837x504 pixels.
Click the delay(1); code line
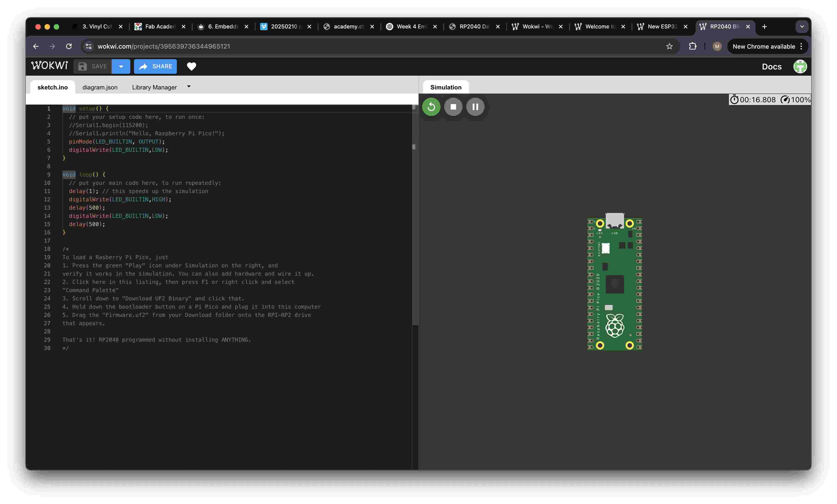tap(84, 191)
